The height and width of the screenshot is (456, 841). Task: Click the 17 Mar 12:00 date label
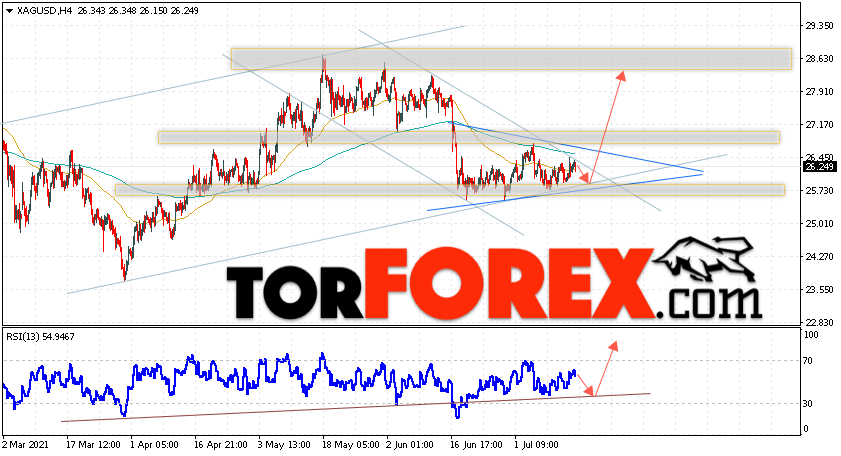tap(93, 445)
